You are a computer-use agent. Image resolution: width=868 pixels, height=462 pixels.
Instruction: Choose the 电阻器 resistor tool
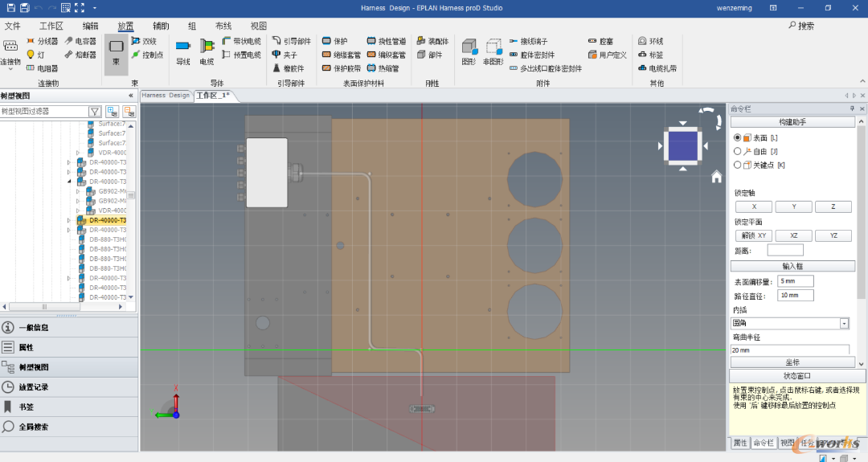(43, 68)
